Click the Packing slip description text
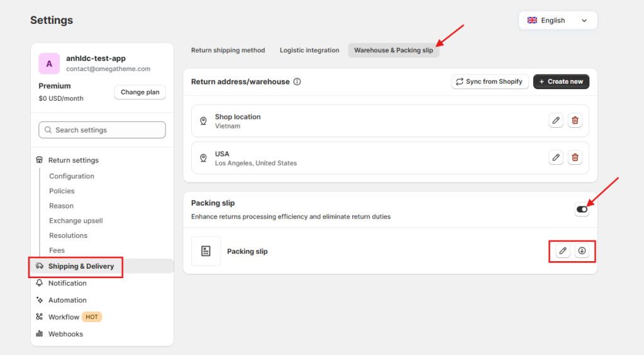Image resolution: width=644 pixels, height=355 pixels. point(291,217)
